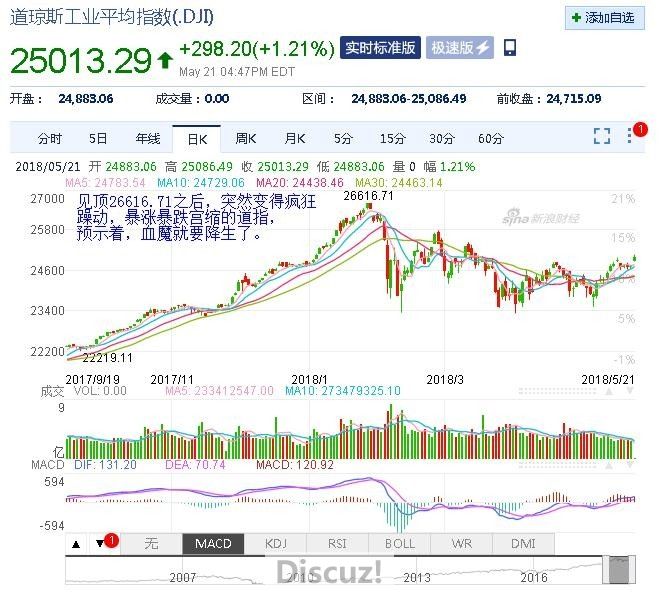
Task: Select the BOLL indicator tab
Action: click(400, 544)
